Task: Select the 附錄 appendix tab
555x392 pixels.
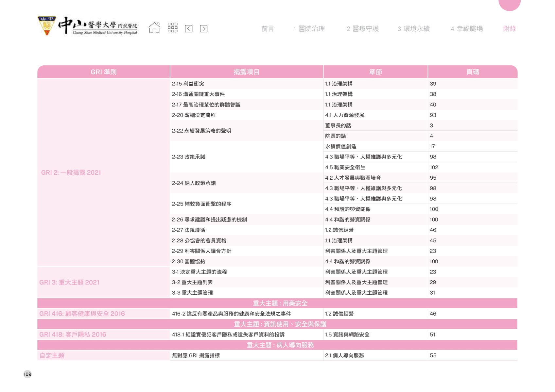Action: click(x=509, y=29)
